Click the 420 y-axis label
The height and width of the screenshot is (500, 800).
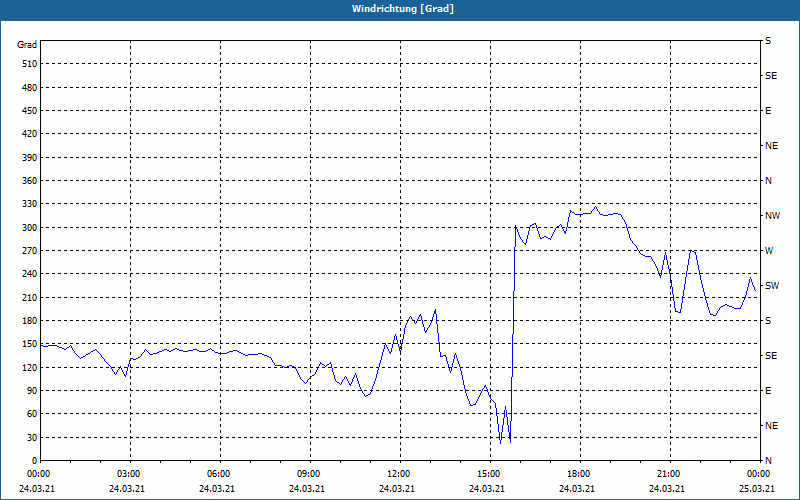(x=30, y=134)
